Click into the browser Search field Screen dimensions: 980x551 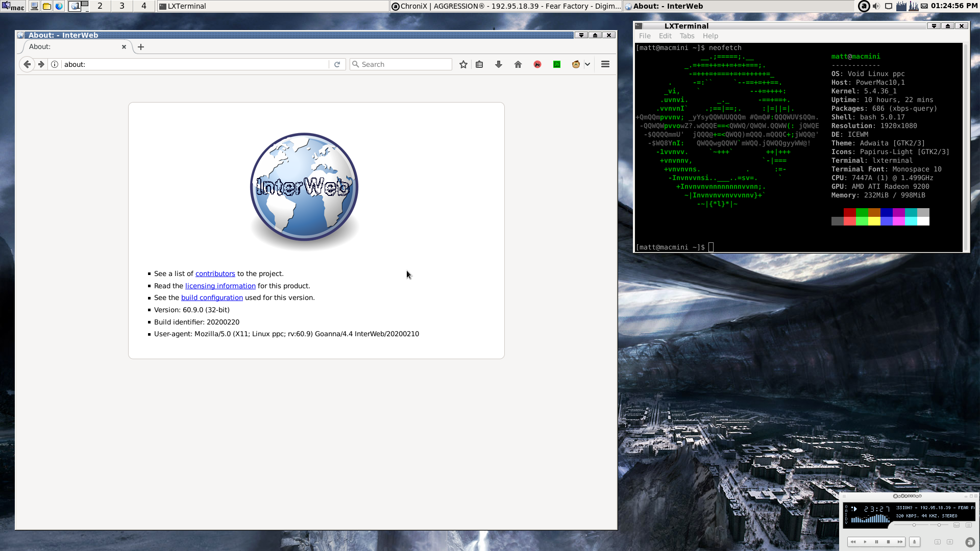401,64
